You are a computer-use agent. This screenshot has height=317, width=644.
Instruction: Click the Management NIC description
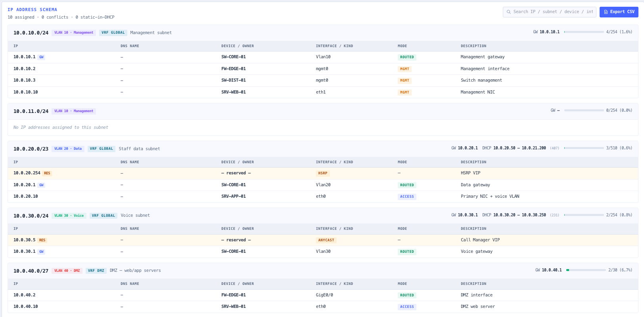[478, 92]
